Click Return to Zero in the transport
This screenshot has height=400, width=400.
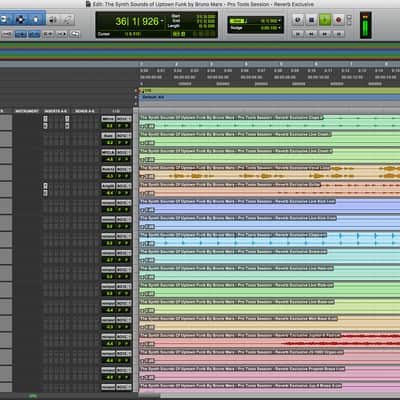click(298, 34)
